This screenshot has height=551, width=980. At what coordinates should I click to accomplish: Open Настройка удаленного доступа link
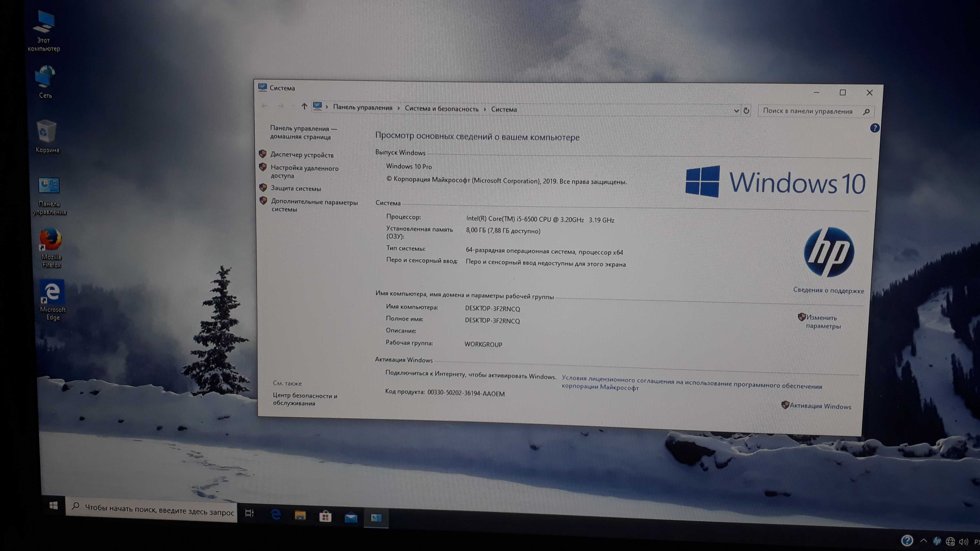coord(304,172)
